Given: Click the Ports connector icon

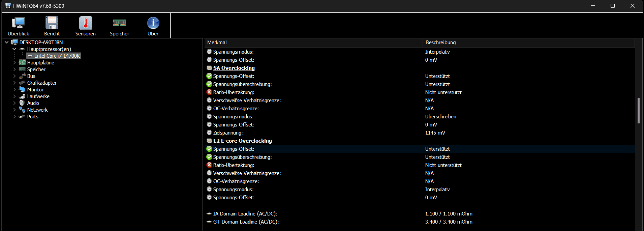Looking at the screenshot, I should click(22, 116).
